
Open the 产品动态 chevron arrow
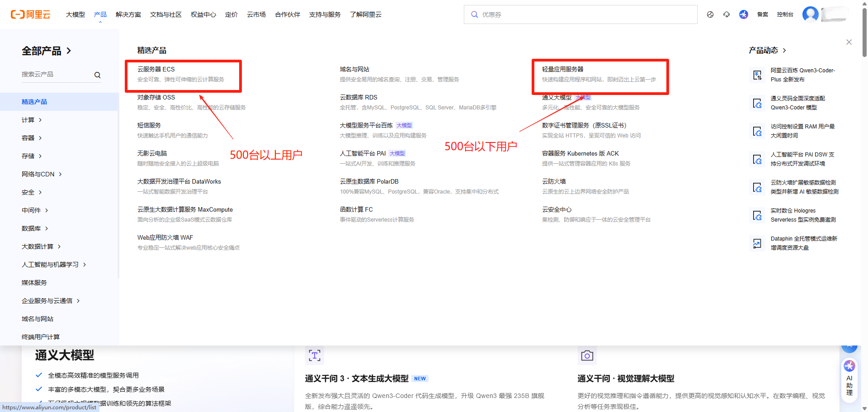tap(784, 51)
